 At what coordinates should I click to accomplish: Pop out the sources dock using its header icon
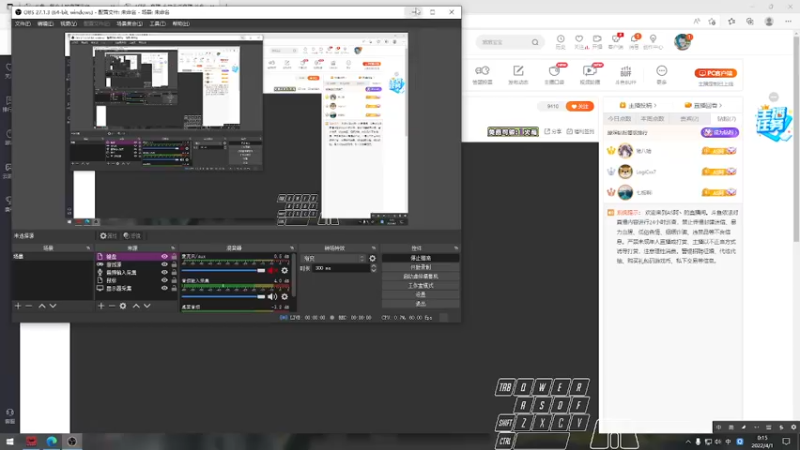(x=173, y=248)
